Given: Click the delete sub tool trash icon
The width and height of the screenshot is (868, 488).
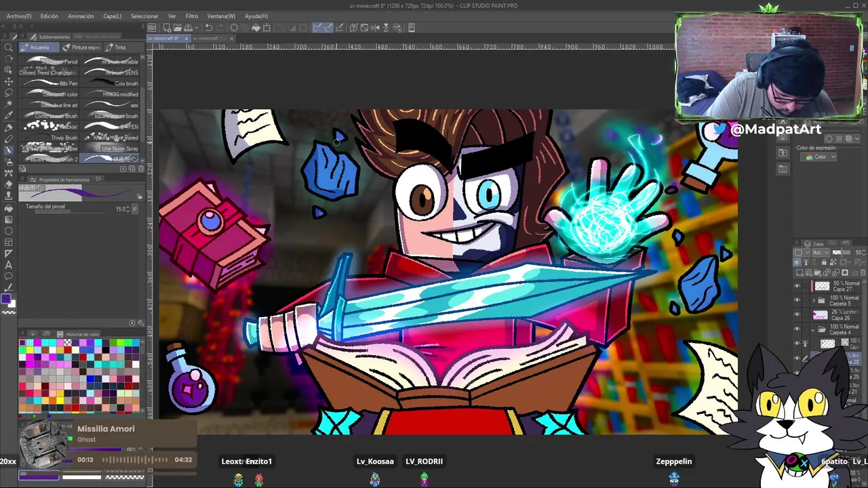Looking at the screenshot, I should click(x=141, y=167).
